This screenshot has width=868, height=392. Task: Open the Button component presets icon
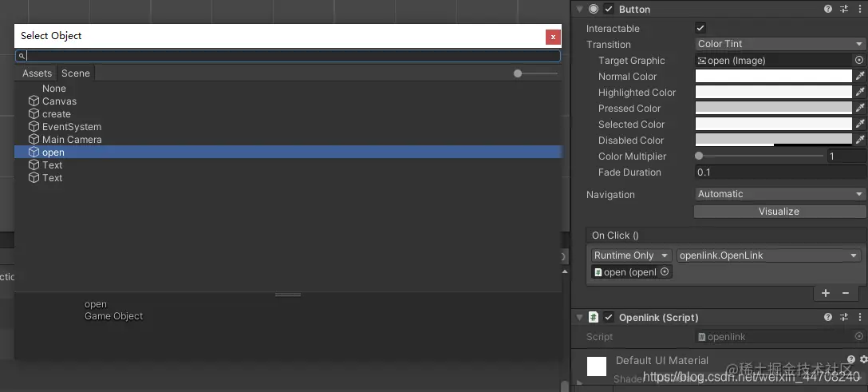(844, 9)
